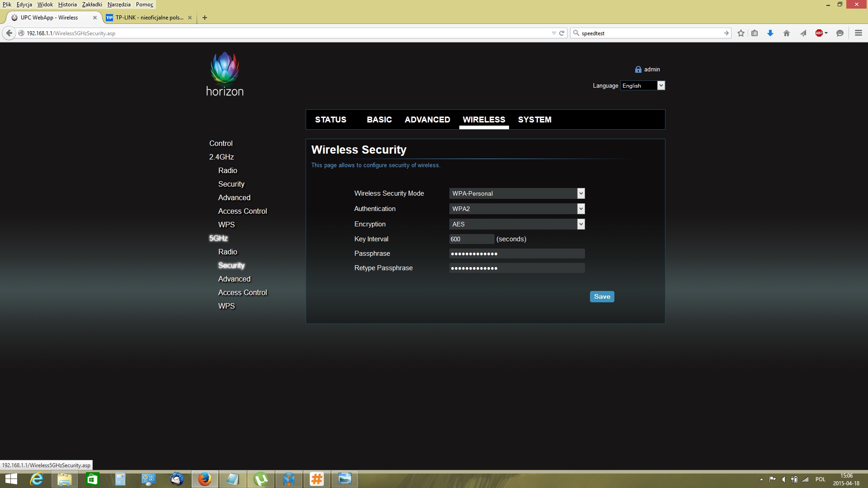Open the Language selection dropdown

660,85
